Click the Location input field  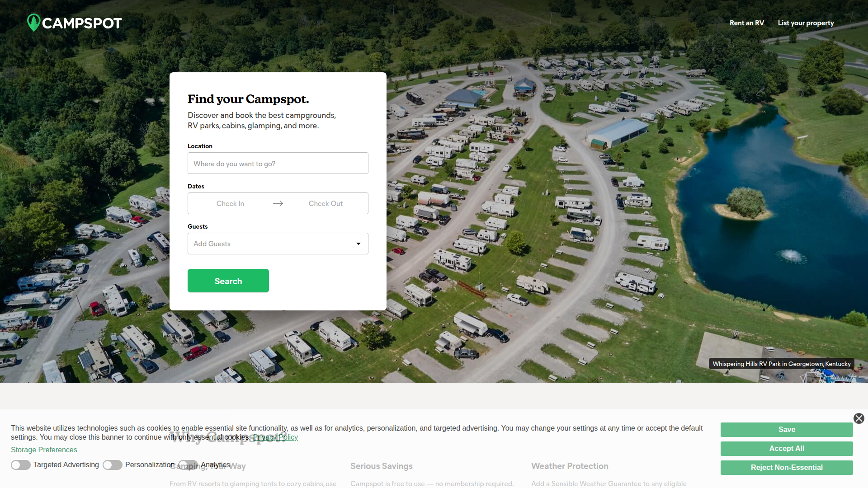click(278, 163)
